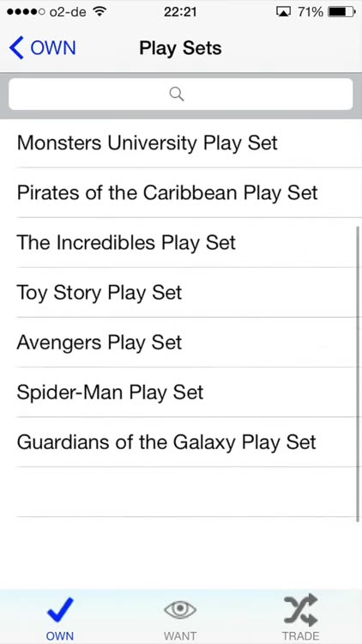Tap the TRADE shuffle arrows icon

300,610
